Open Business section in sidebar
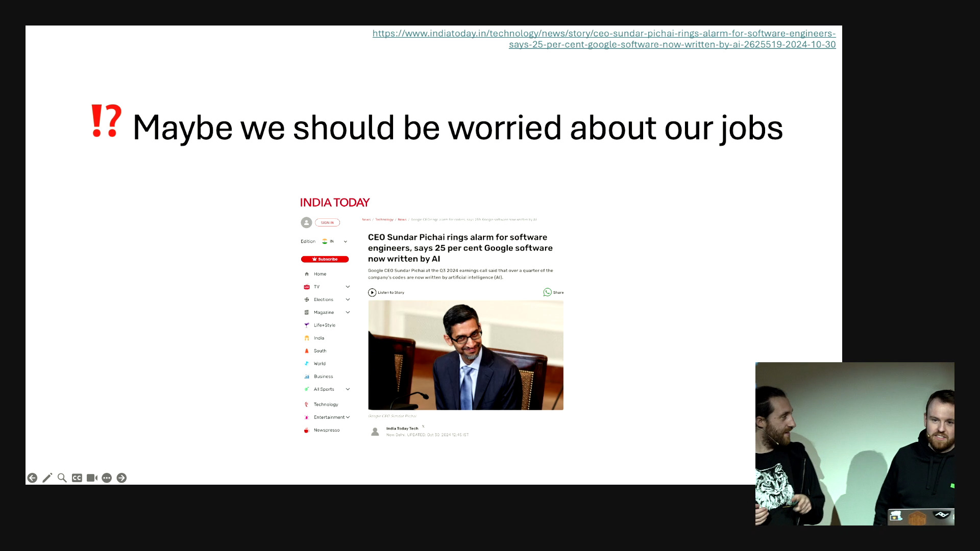980x551 pixels. pyautogui.click(x=323, y=377)
